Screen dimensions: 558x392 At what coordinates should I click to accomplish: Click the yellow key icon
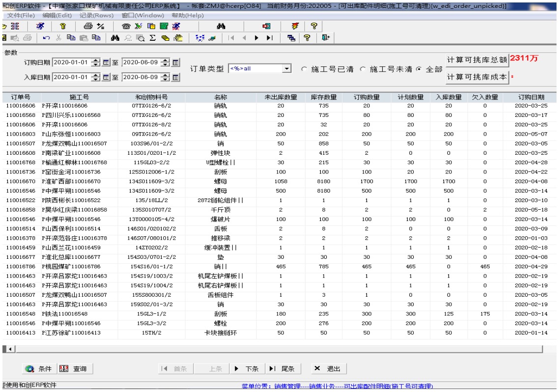coord(63,26)
